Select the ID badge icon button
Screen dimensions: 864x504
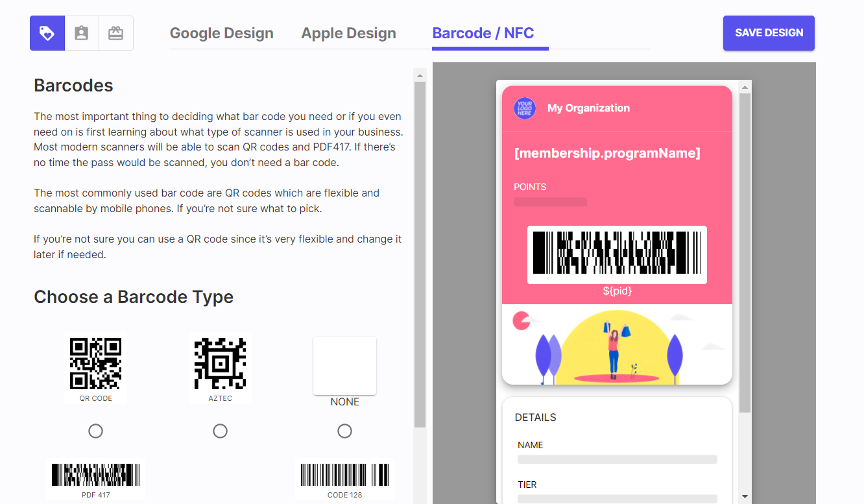(x=82, y=33)
